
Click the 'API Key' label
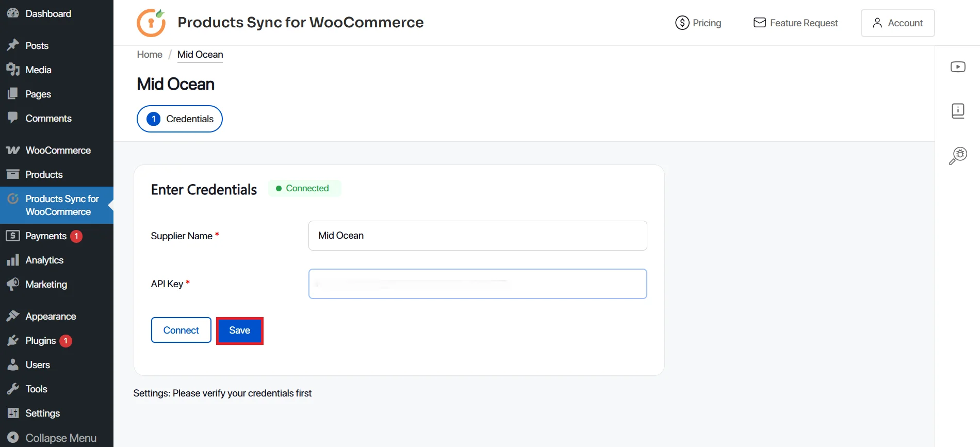[x=167, y=284]
